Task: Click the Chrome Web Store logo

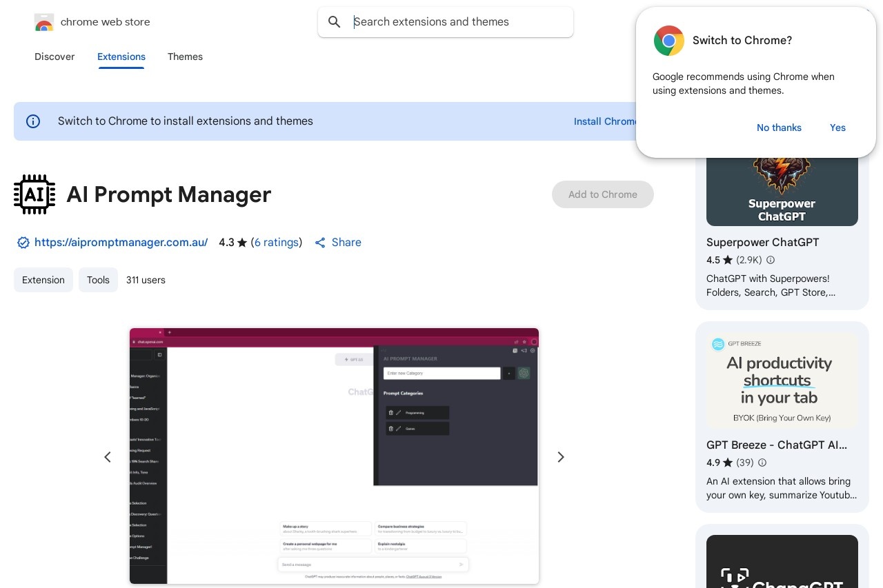Action: pyautogui.click(x=43, y=22)
